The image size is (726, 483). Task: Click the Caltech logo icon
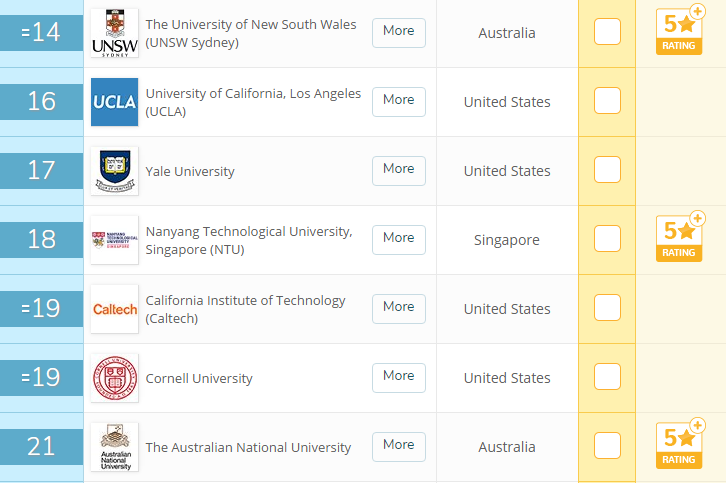pos(114,309)
